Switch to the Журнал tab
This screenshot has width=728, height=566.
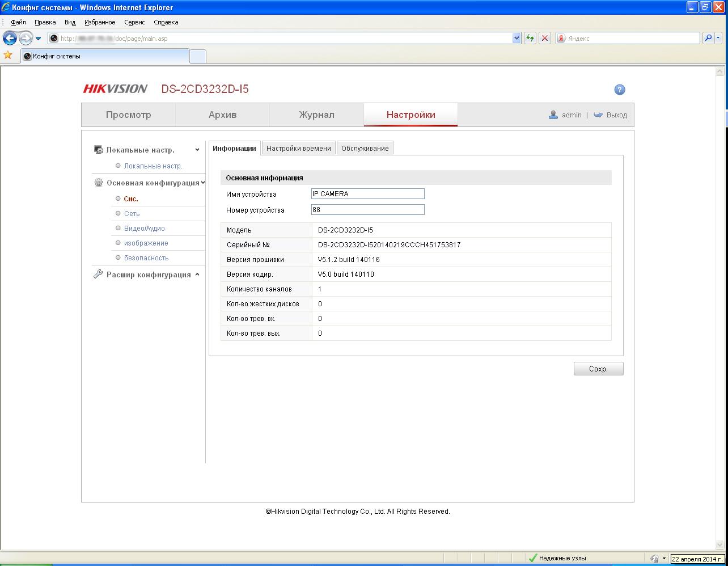pos(316,115)
